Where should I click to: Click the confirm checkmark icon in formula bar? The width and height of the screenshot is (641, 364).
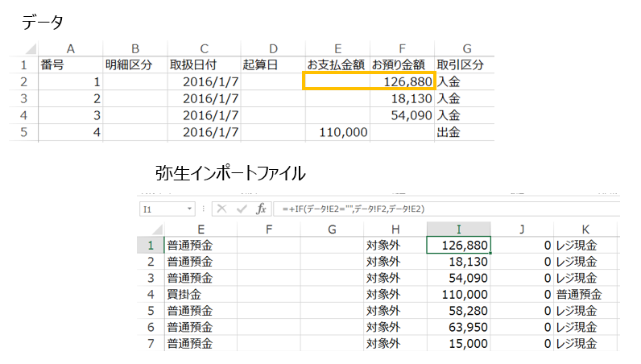click(242, 209)
